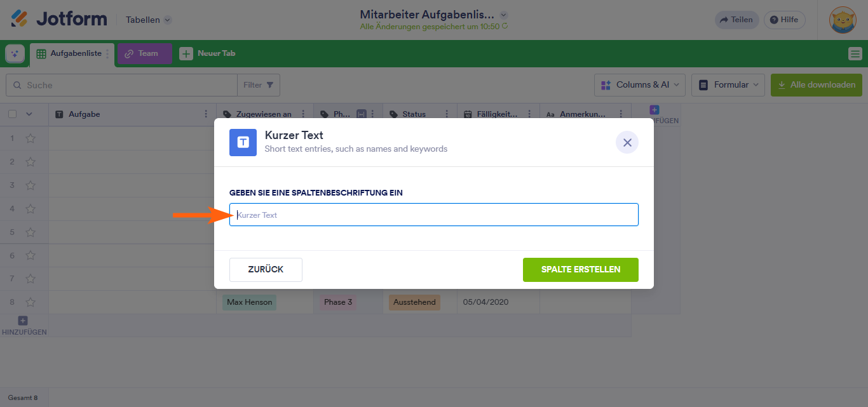Image resolution: width=868 pixels, height=407 pixels.
Task: Star row 1
Action: [x=31, y=138]
